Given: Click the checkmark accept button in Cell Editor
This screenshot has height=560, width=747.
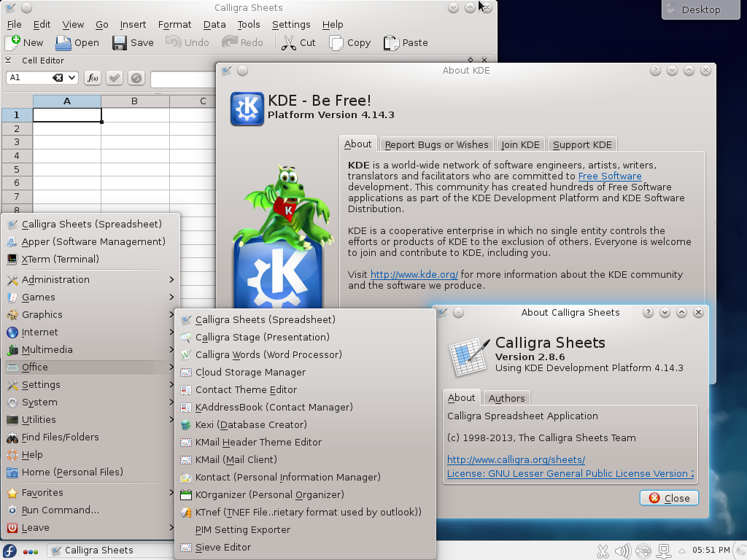Looking at the screenshot, I should point(115,77).
